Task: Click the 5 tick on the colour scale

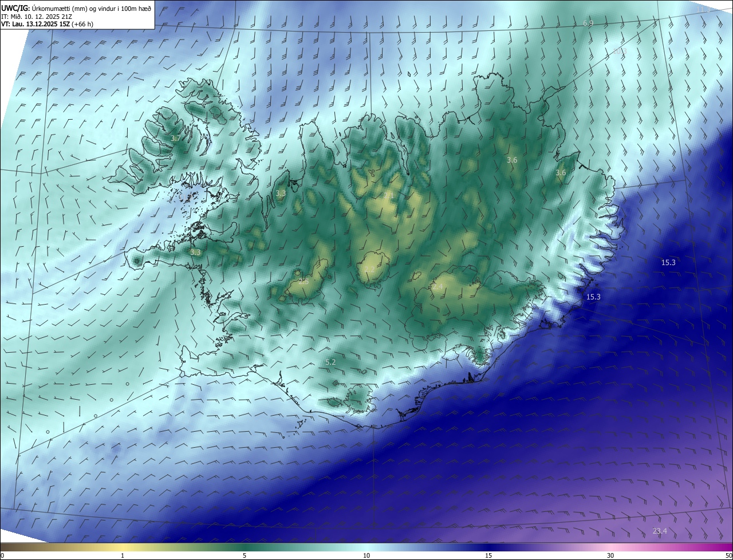Action: click(245, 555)
